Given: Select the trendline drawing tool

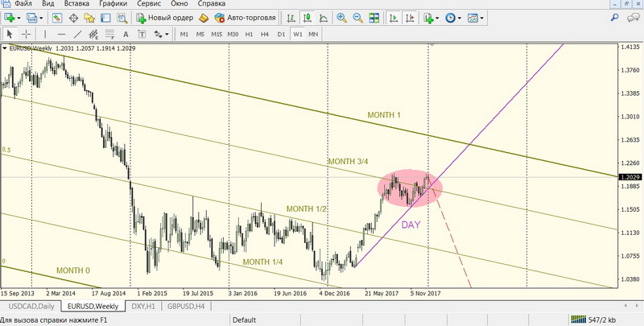Looking at the screenshot, I should click(79, 35).
